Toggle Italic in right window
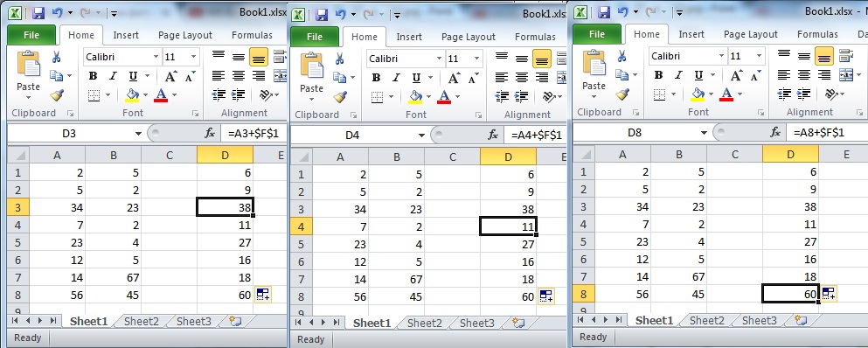Viewport: 868px width, 348px height. click(678, 75)
